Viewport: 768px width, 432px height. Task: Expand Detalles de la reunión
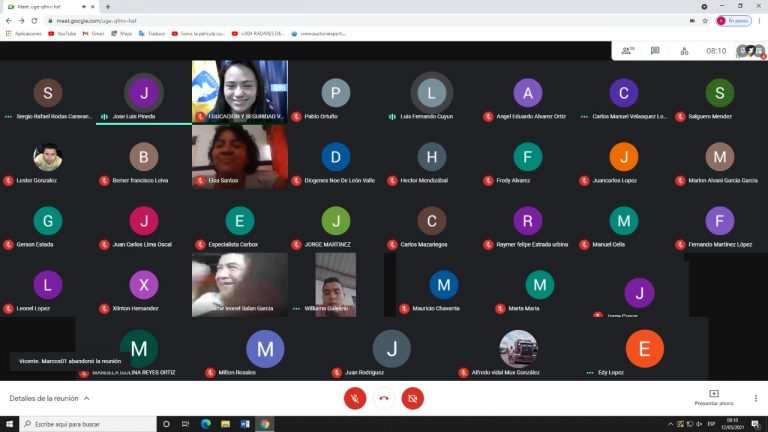(x=49, y=398)
